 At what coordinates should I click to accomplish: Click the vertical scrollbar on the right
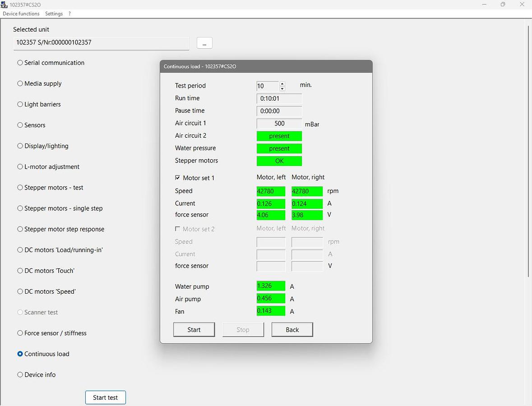pos(528,151)
